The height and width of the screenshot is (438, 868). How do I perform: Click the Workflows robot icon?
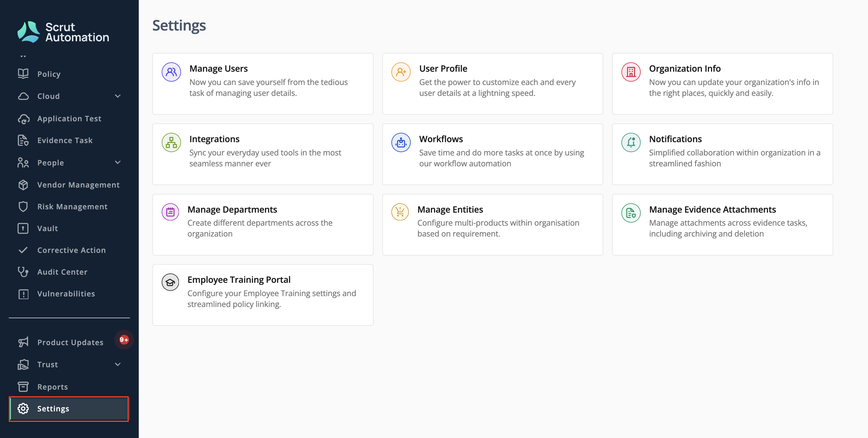pos(401,142)
